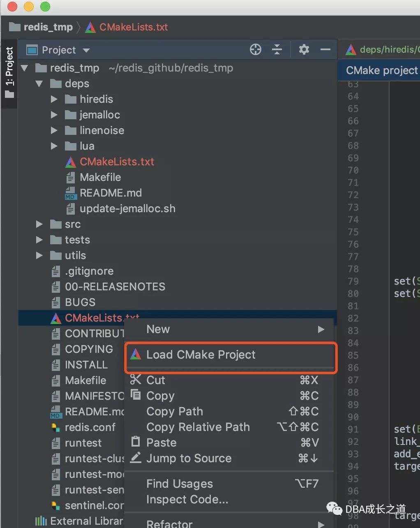Viewport: 420px width, 528px height.
Task: Click the pencil icon beside Jump to Source
Action: pyautogui.click(x=136, y=457)
